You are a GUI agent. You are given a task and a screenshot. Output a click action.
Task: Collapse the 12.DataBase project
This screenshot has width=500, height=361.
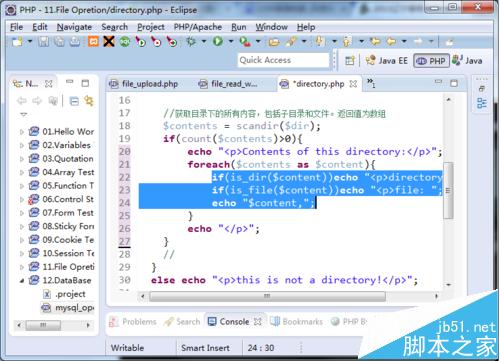(x=22, y=281)
